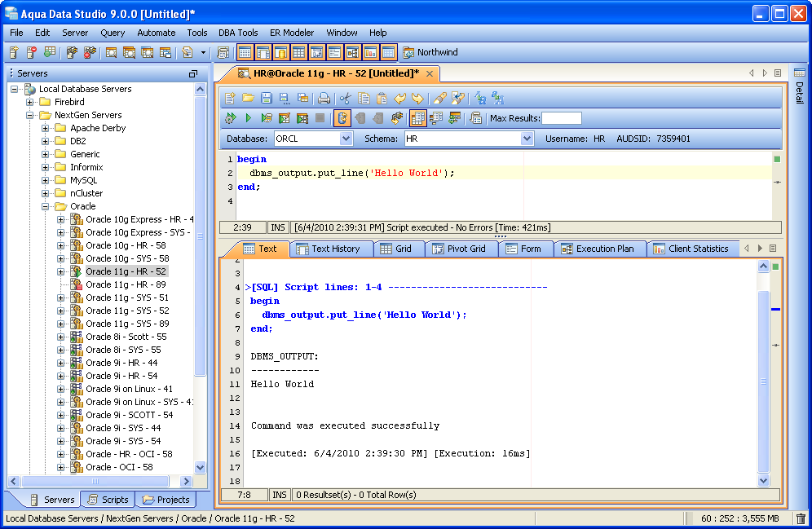This screenshot has width=812, height=529.
Task: Collapse the Oracle folder in server tree
Action: tap(46, 206)
